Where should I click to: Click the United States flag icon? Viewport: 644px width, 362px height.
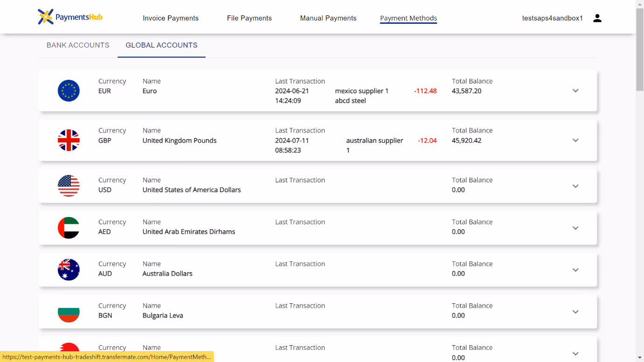(69, 186)
